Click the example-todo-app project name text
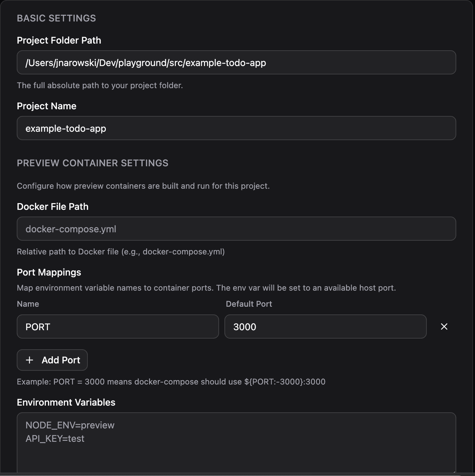Screen dimensions: 475x476 (x=66, y=128)
